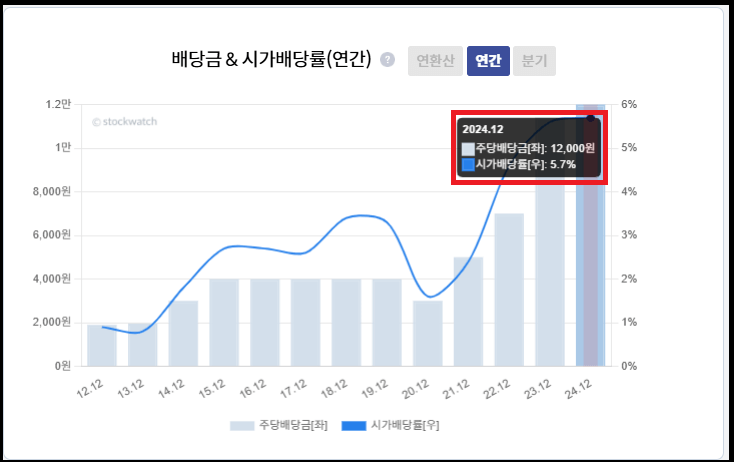Image resolution: width=734 pixels, height=462 pixels.
Task: Click the 20.12 dividend bar
Action: click(x=427, y=333)
